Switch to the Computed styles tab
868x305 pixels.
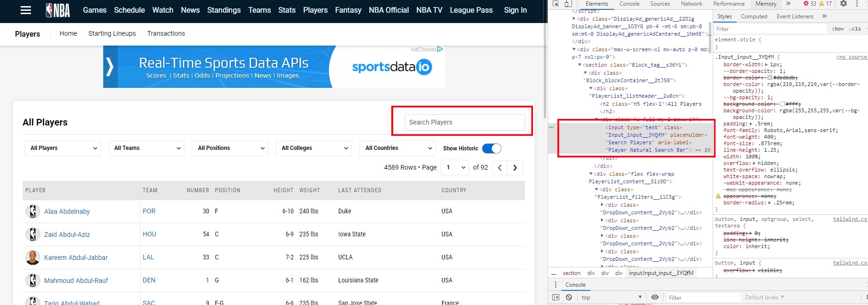754,16
